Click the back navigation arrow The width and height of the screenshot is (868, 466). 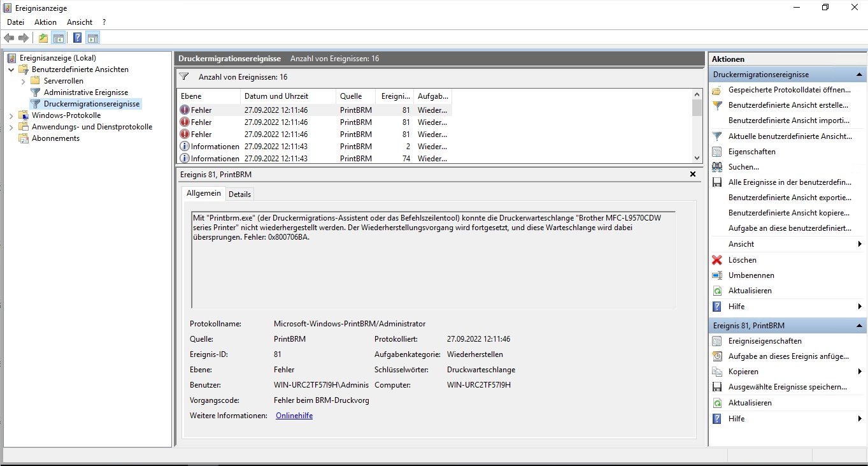(9, 38)
